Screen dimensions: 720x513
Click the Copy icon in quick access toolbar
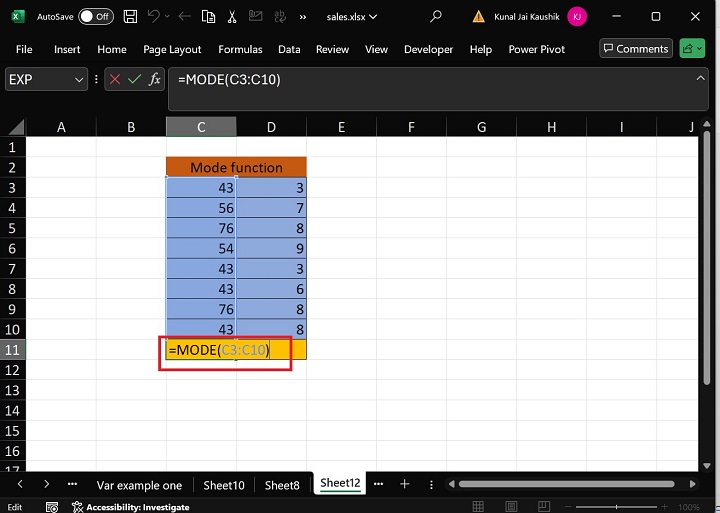point(208,17)
